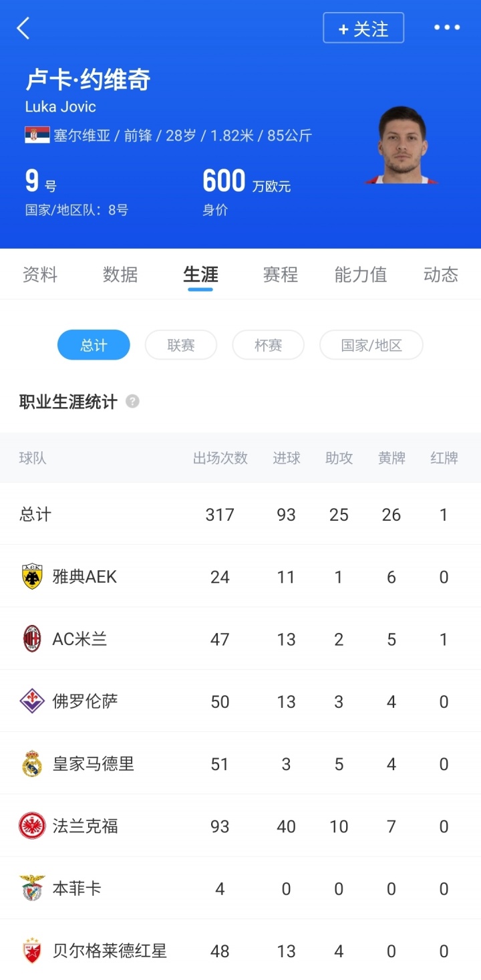Tap the Eintracht Frankfurt club crest
Image resolution: width=481 pixels, height=980 pixels.
pyautogui.click(x=31, y=826)
